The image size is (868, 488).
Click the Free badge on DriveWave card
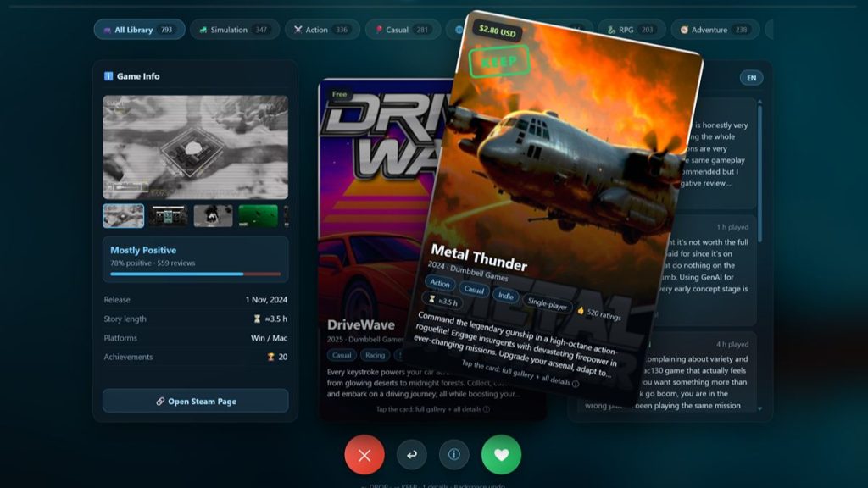coord(339,94)
